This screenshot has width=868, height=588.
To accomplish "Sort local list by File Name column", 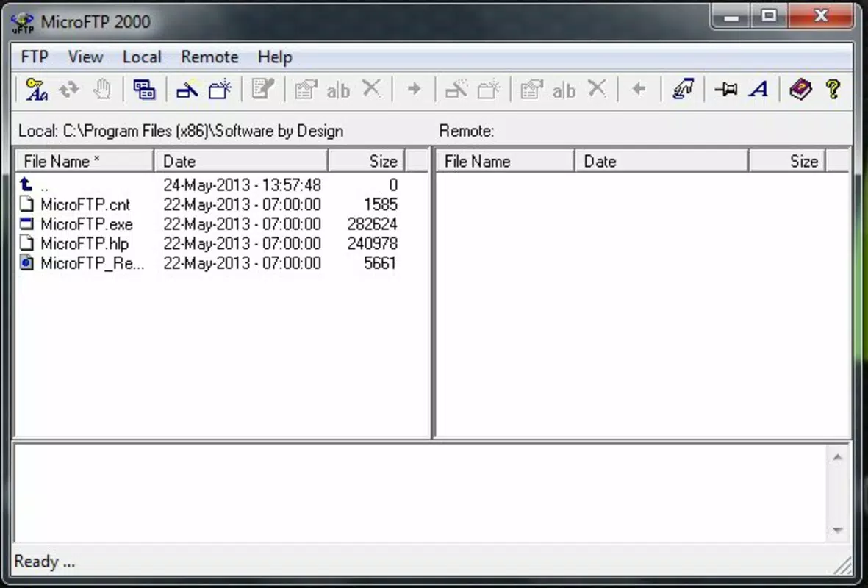I will point(84,161).
